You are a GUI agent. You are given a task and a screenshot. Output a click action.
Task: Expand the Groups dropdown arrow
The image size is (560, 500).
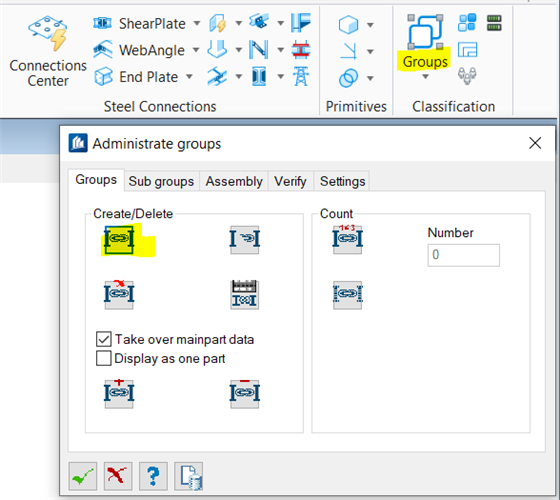(425, 76)
